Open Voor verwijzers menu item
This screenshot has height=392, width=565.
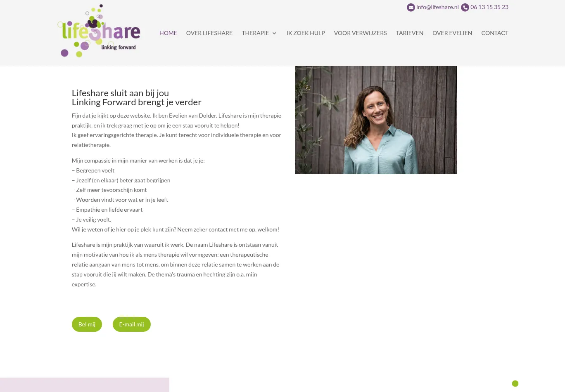tap(360, 33)
